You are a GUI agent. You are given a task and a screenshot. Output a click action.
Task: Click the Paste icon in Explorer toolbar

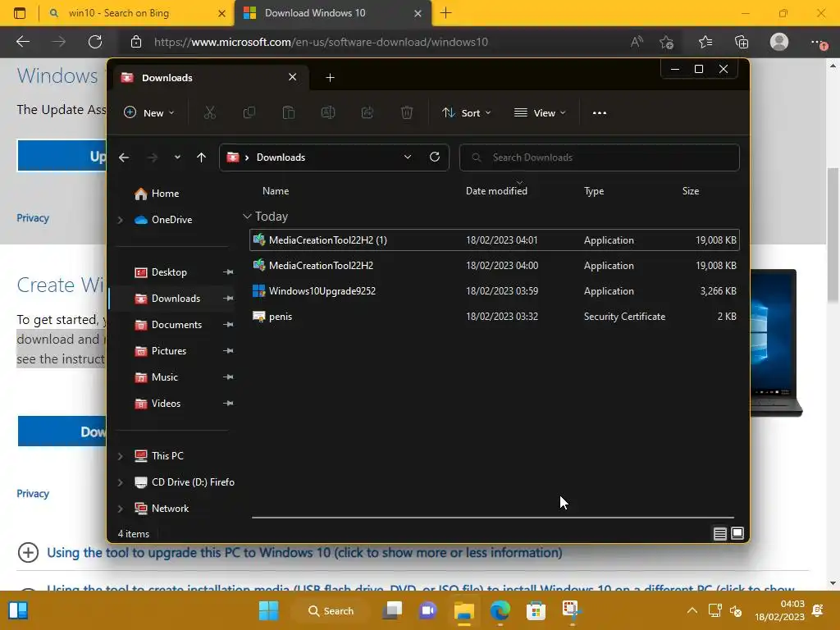[x=289, y=112]
